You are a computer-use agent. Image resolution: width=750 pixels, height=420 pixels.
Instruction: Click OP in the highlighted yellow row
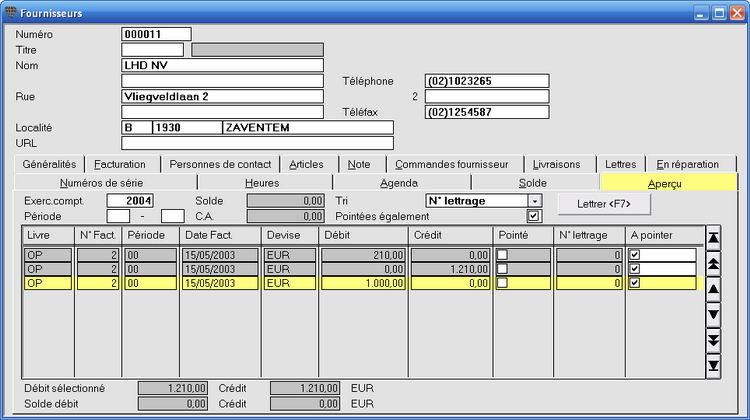click(x=48, y=283)
